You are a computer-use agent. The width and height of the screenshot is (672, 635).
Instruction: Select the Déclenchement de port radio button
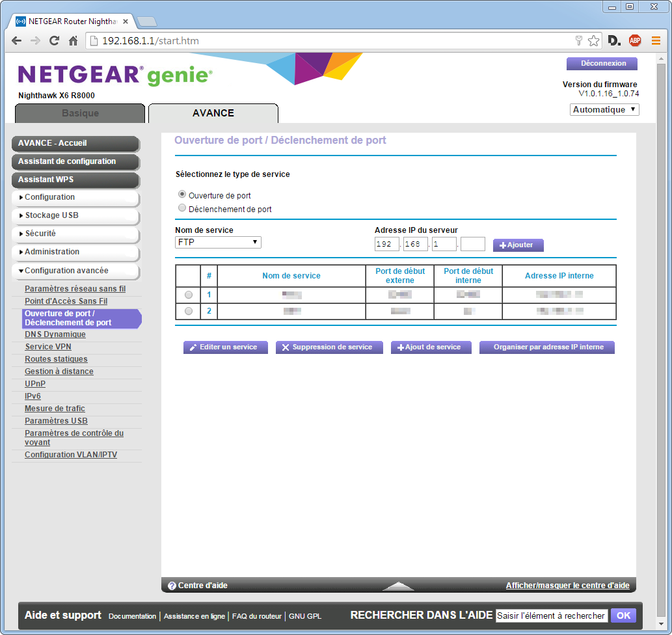[x=182, y=208]
